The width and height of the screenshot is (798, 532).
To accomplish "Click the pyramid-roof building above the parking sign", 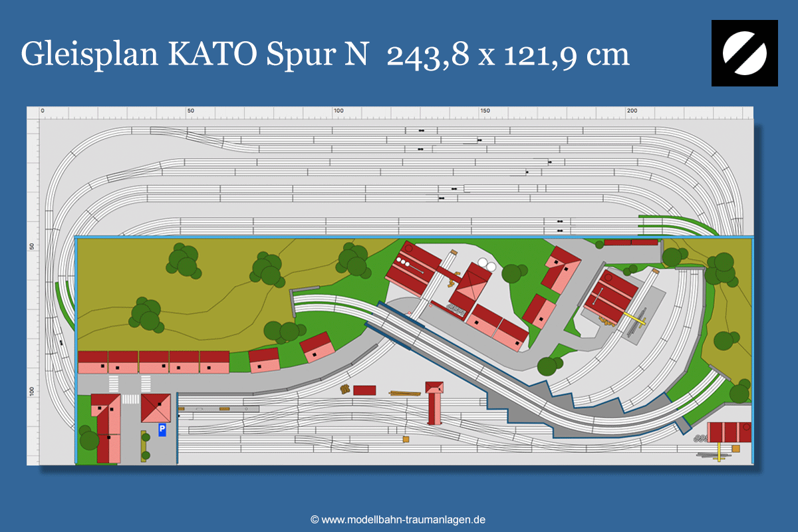I will (156, 408).
